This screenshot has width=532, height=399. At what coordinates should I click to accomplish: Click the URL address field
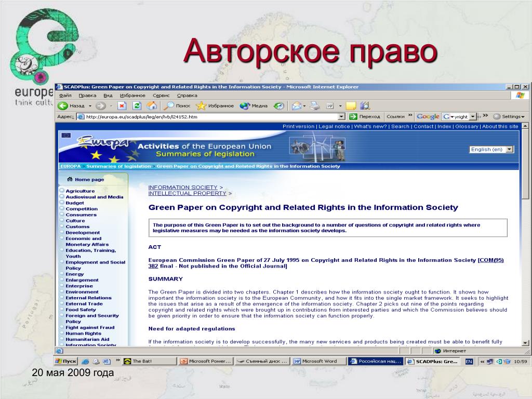[211, 117]
